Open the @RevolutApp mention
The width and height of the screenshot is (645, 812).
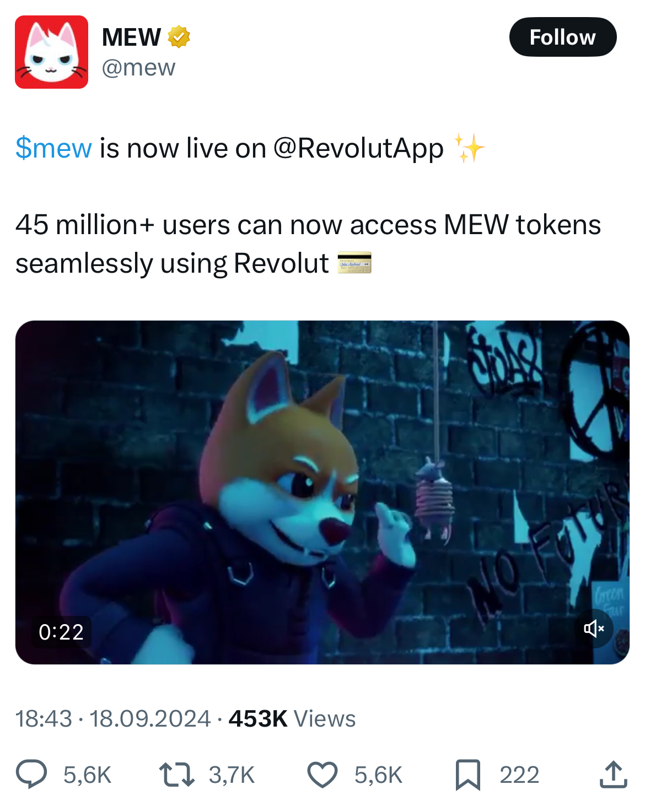(x=358, y=148)
